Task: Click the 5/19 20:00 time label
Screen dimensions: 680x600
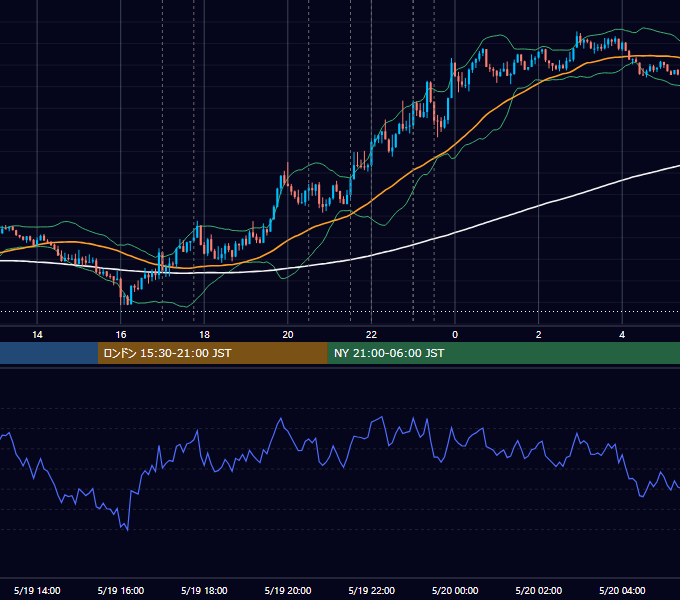Action: pos(288,590)
